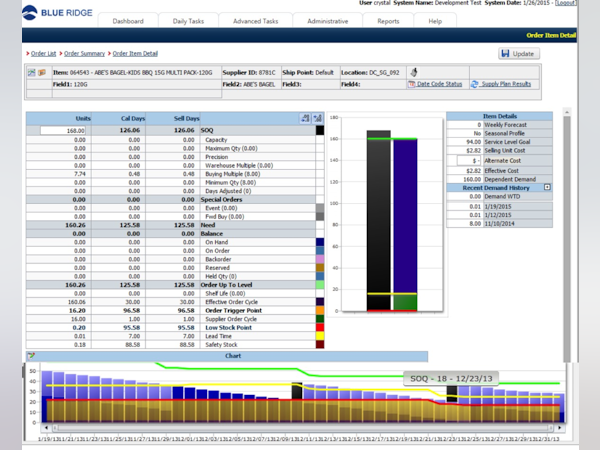The width and height of the screenshot is (600, 450).
Task: Click the Lead Time yellow swatch
Action: coord(320,336)
